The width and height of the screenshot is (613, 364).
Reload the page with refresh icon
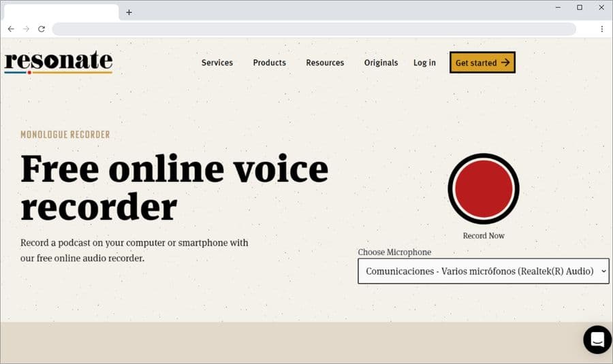[42, 29]
